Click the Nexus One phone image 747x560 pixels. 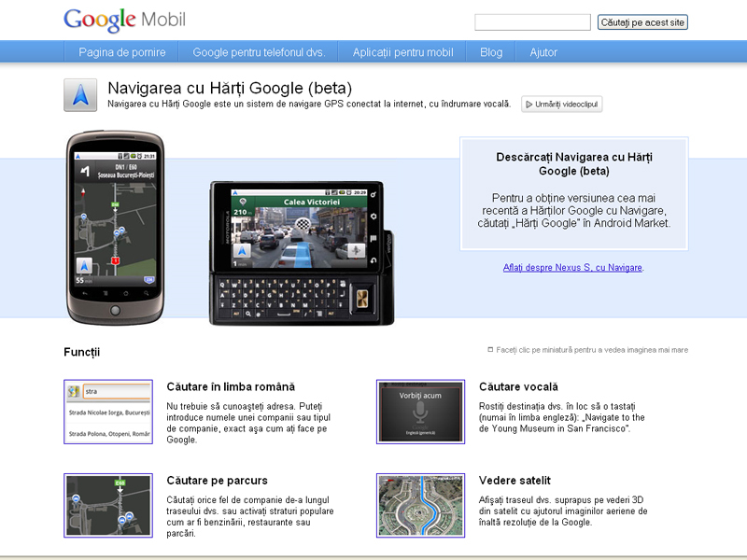[x=115, y=228]
